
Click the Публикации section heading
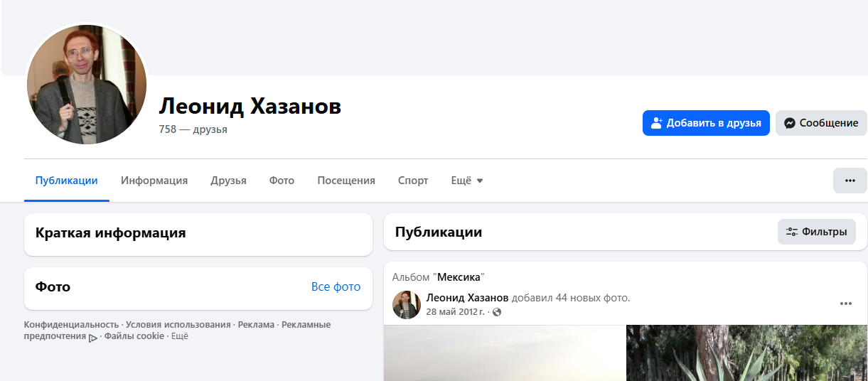(439, 232)
